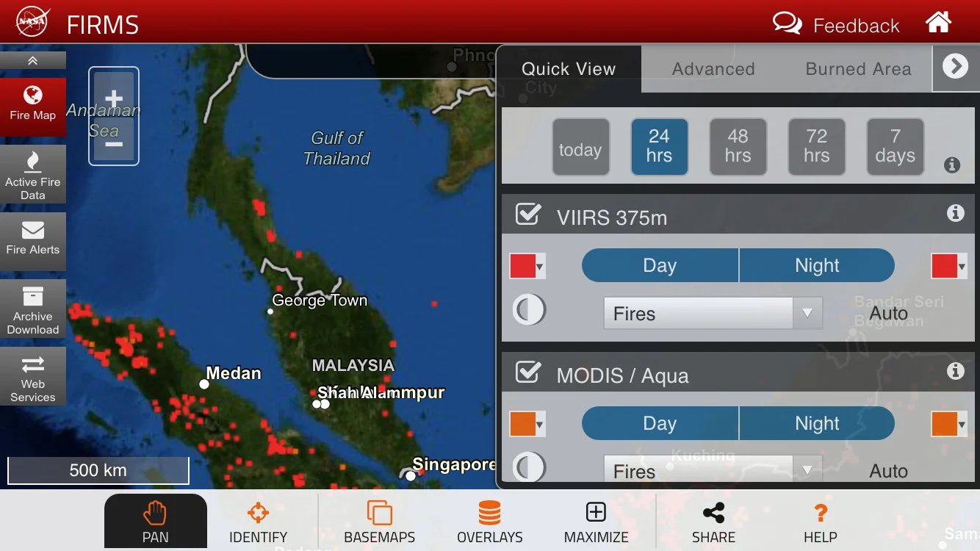980x551 pixels.
Task: Click the Medan city label on map
Action: pyautogui.click(x=234, y=373)
